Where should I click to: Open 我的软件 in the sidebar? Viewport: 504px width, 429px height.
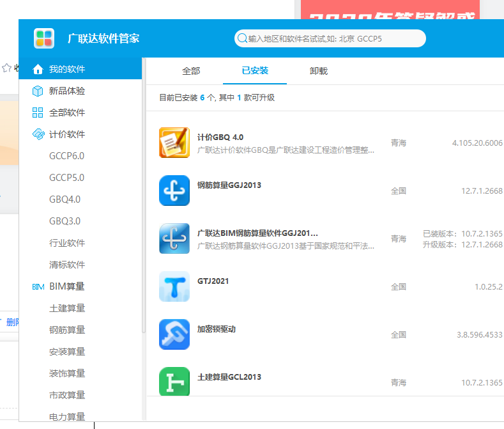click(x=80, y=69)
